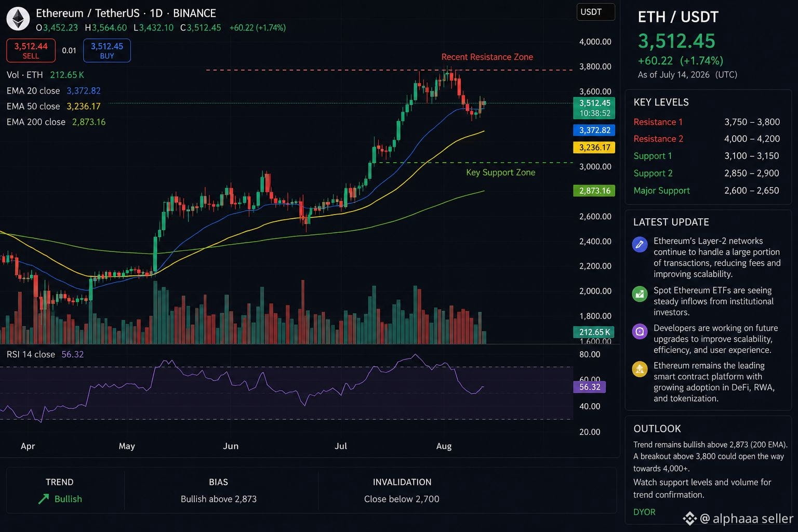Click the OUTLOOK heading
This screenshot has width=798, height=532.
point(657,429)
